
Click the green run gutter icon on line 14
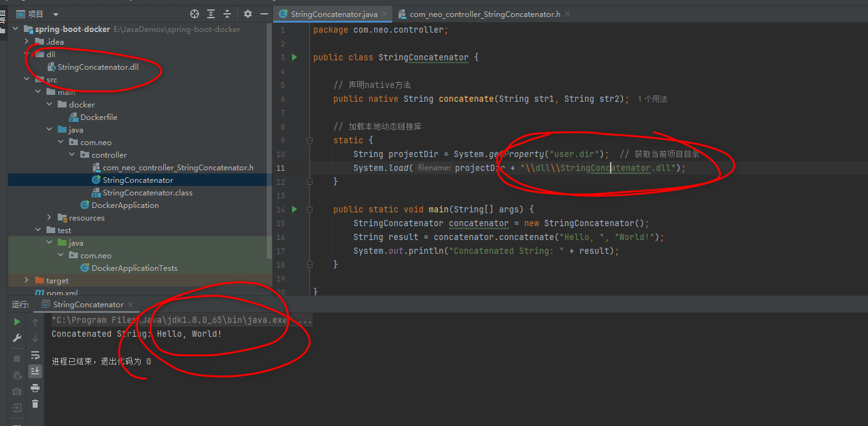295,209
